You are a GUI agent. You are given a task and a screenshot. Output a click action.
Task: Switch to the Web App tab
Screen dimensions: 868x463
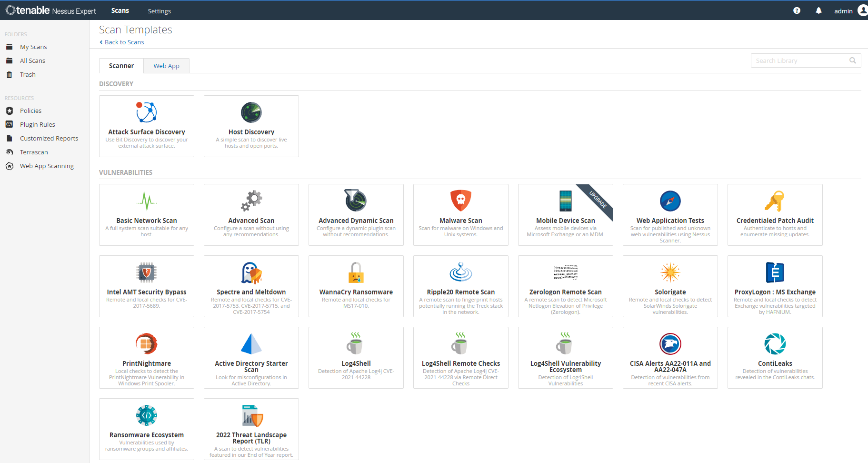click(166, 66)
